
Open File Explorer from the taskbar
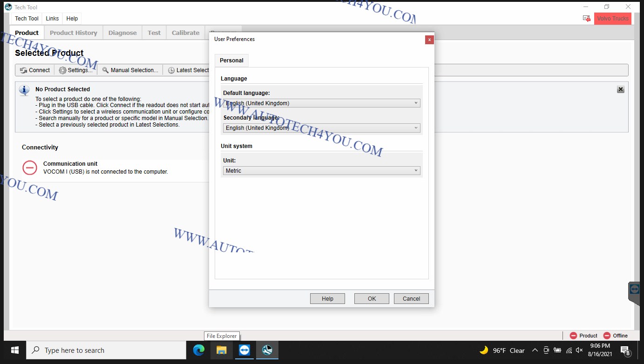click(222, 351)
